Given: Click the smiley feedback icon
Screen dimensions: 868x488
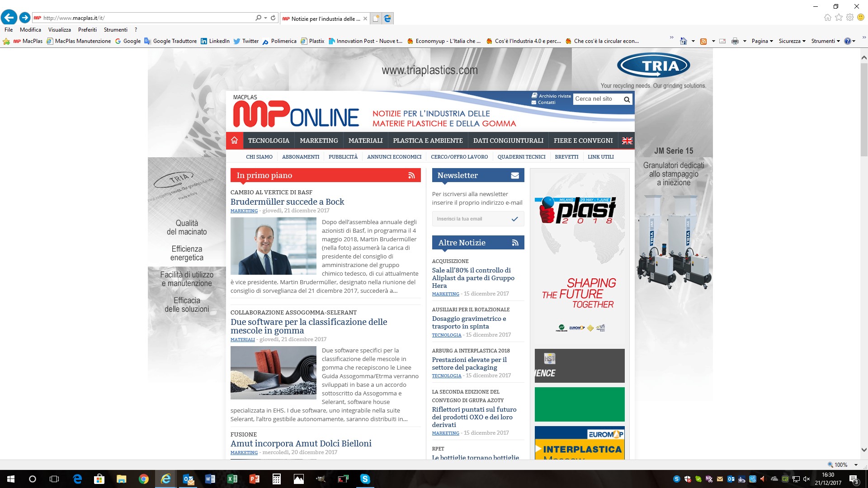Looking at the screenshot, I should click(x=861, y=18).
